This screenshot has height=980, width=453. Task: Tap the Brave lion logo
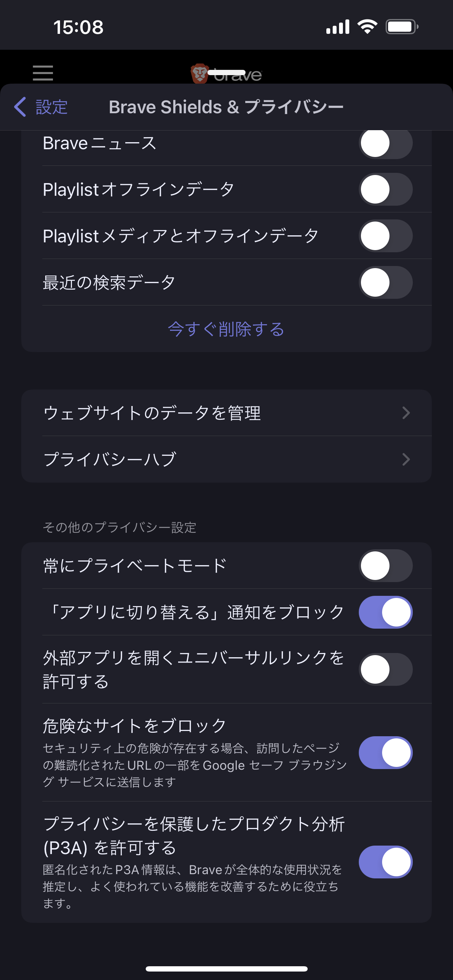pyautogui.click(x=199, y=74)
